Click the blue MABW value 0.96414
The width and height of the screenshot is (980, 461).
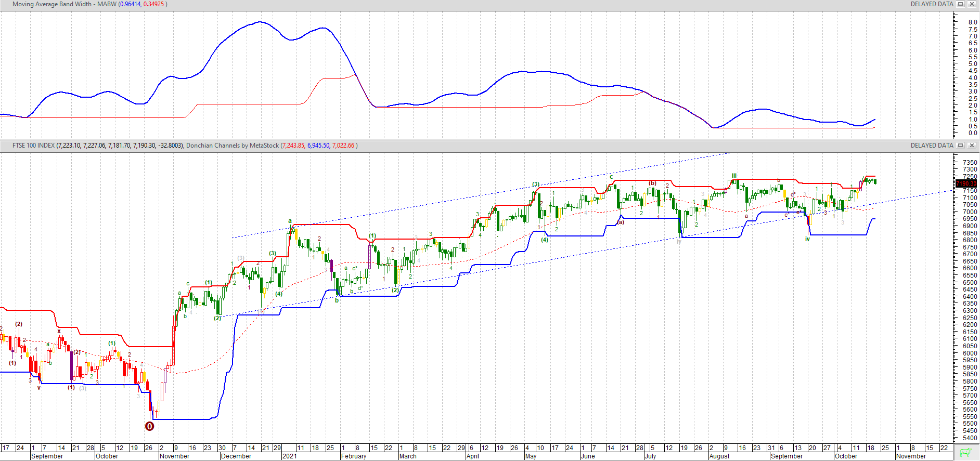click(130, 4)
